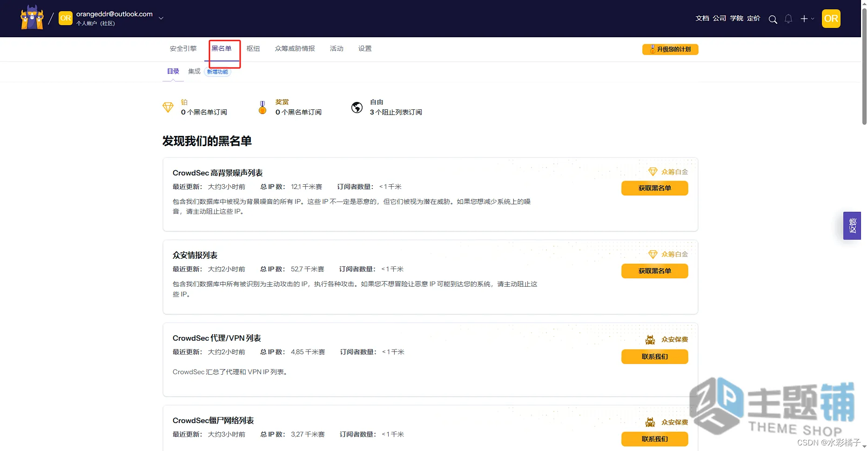
Task: Go to the 活动 tab
Action: tap(336, 48)
